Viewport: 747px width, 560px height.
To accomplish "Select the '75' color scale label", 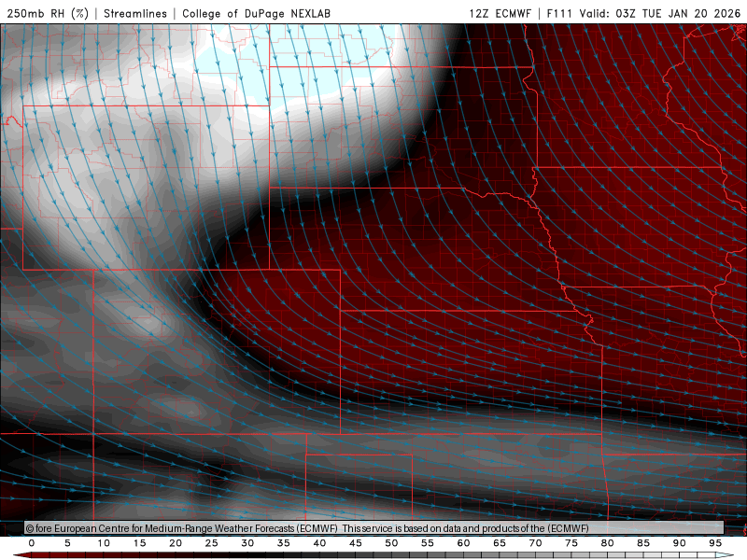I will coord(571,543).
